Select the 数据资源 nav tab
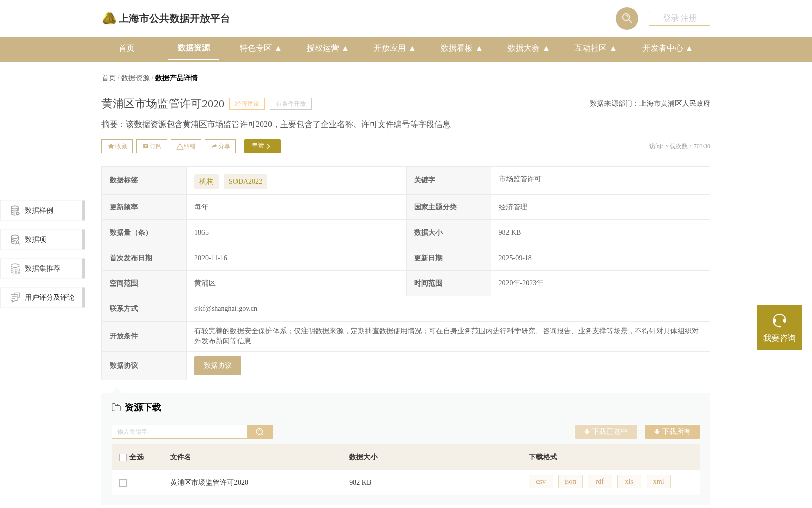812x508 pixels. [x=194, y=48]
